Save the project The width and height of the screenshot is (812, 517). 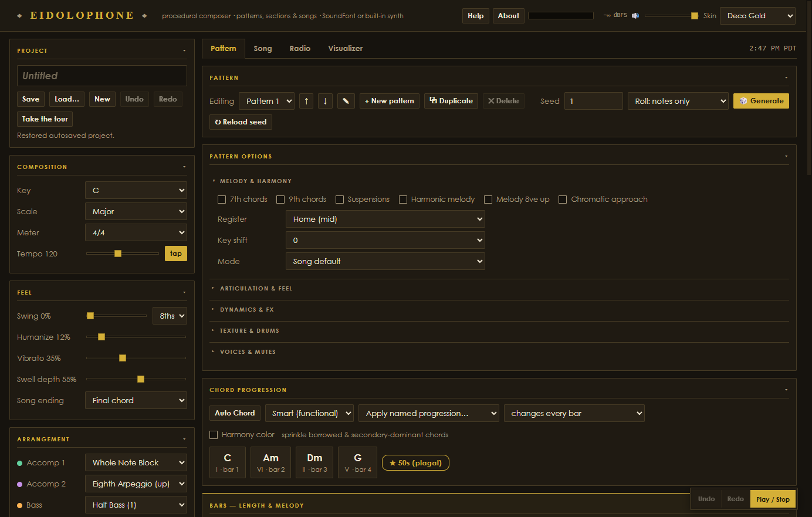[31, 99]
